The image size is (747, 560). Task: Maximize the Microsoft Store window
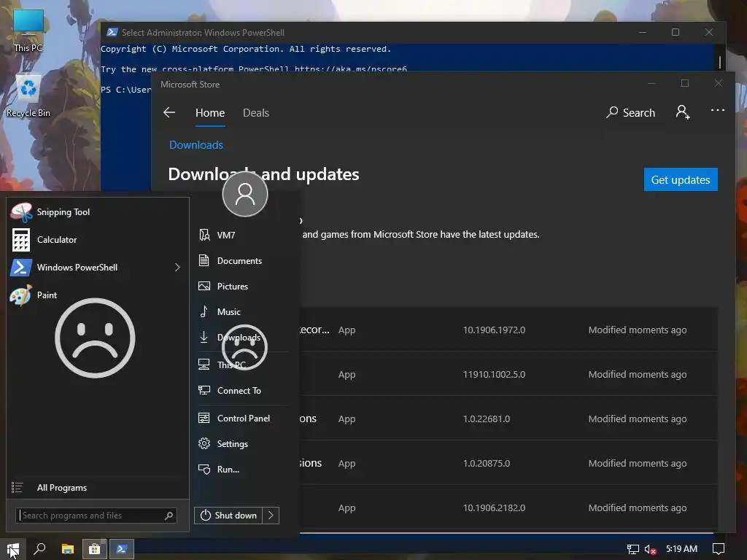pyautogui.click(x=685, y=83)
